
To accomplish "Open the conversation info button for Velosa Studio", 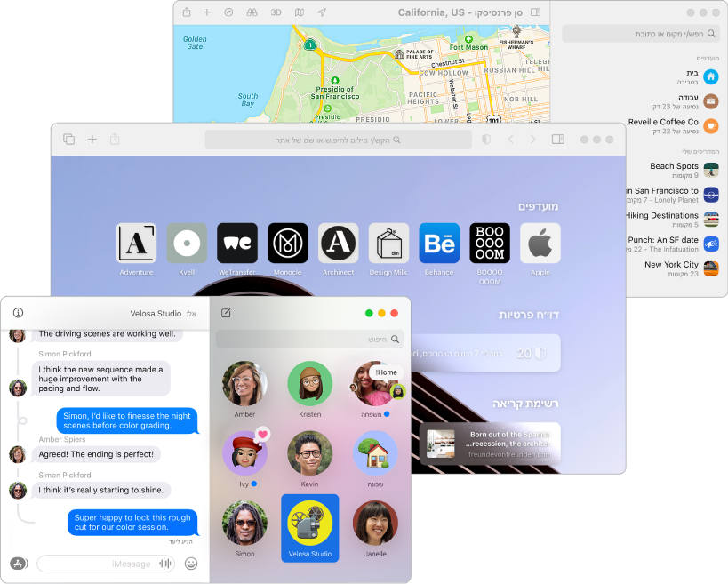I will [x=17, y=312].
